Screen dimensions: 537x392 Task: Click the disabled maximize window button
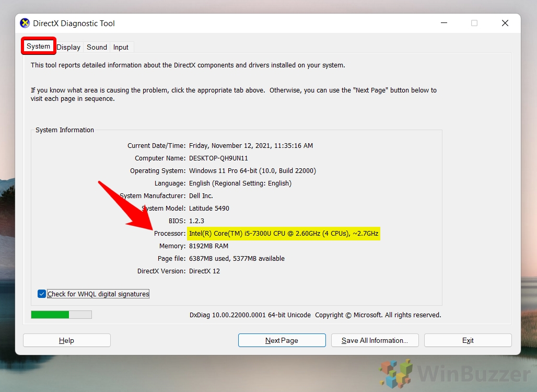(474, 23)
